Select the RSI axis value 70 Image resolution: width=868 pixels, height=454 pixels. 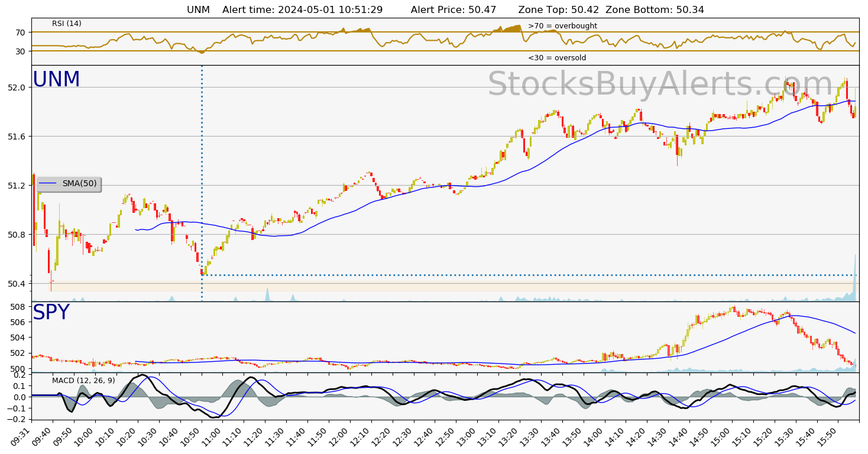click(20, 32)
